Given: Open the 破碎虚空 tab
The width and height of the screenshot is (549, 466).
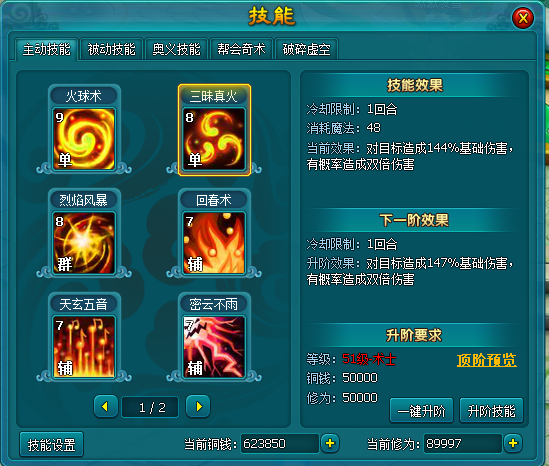Looking at the screenshot, I should (x=306, y=49).
